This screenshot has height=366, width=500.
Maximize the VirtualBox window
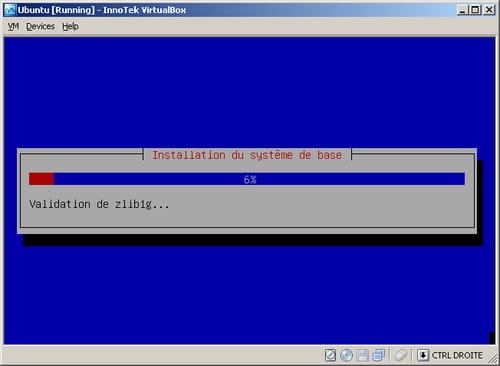pos(475,10)
